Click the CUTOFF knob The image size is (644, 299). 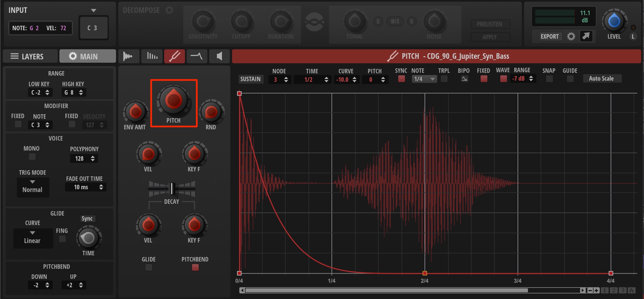point(241,21)
